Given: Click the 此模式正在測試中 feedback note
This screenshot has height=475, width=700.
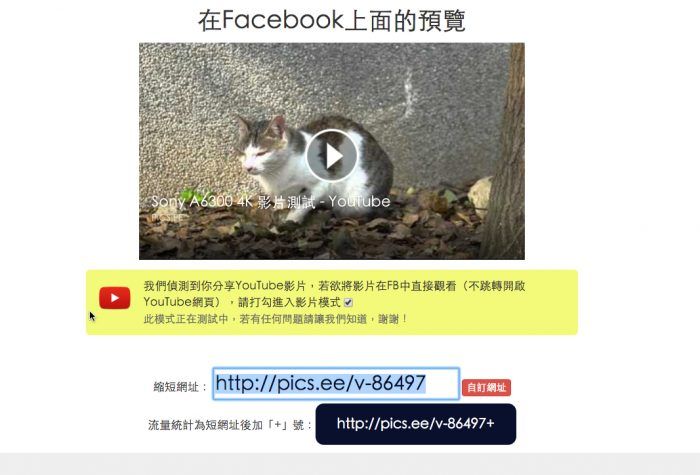Looking at the screenshot, I should [275, 319].
